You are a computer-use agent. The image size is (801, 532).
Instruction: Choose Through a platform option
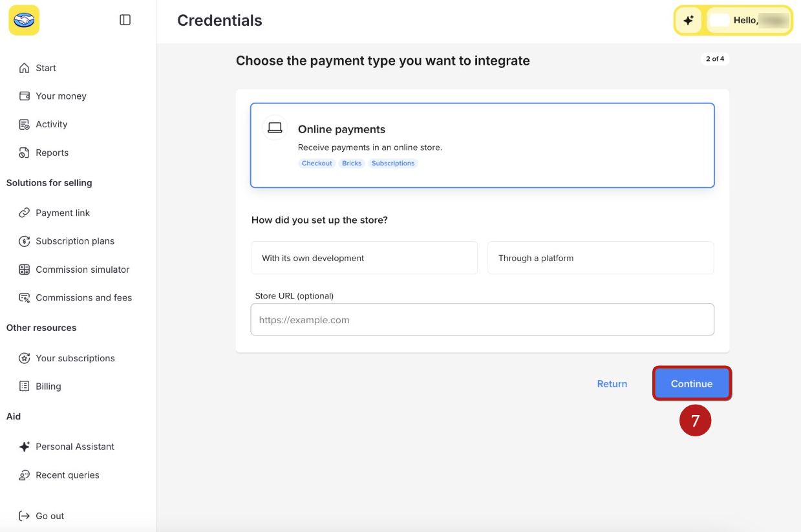click(601, 258)
